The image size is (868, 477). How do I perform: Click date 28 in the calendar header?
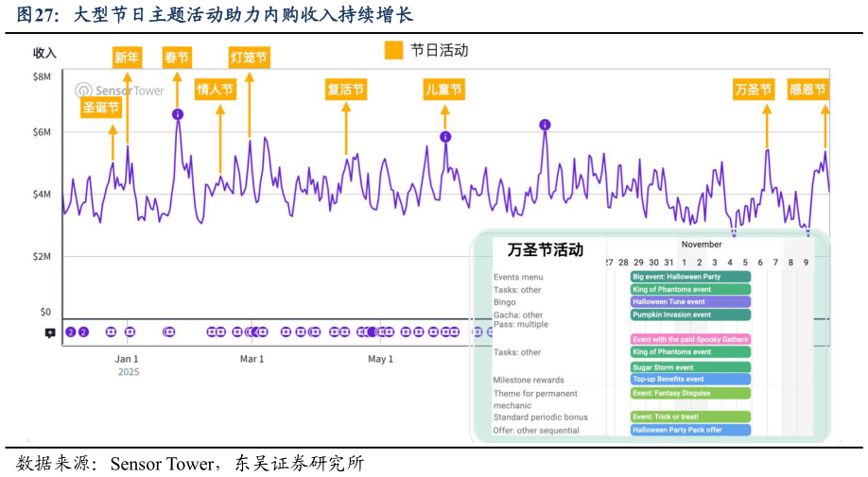click(x=623, y=263)
